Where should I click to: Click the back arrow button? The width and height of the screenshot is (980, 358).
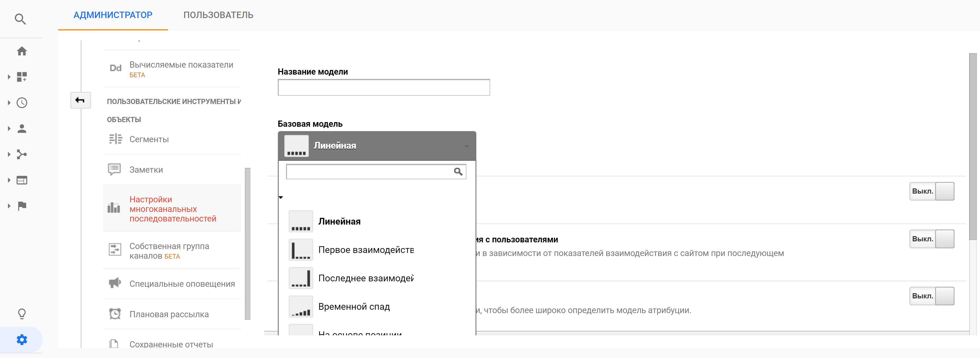(x=80, y=100)
